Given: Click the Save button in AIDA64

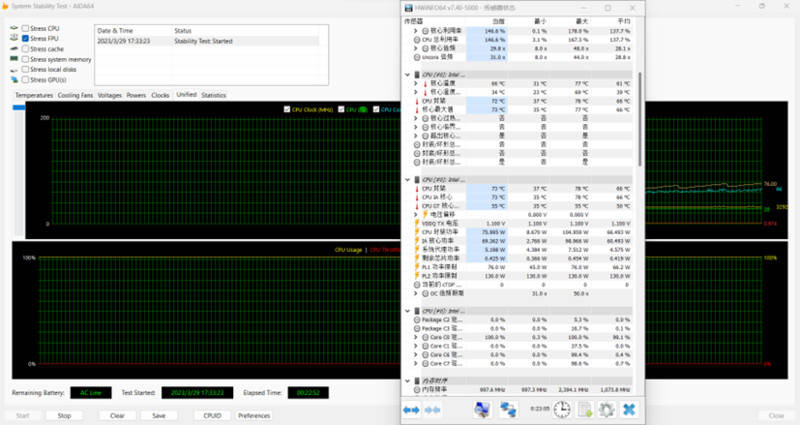Looking at the screenshot, I should (159, 416).
